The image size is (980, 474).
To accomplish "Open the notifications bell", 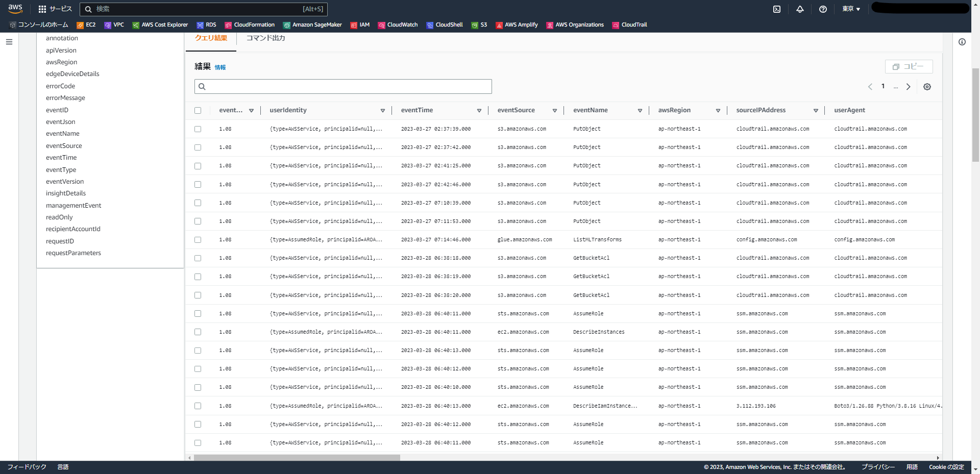I will pyautogui.click(x=800, y=9).
